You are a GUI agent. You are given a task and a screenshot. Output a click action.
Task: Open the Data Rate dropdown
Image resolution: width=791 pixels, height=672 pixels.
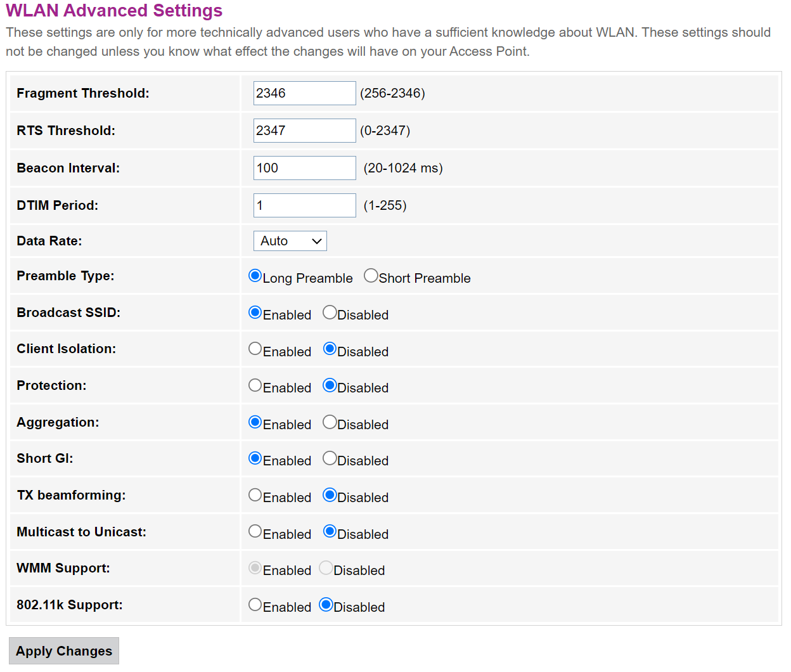[290, 241]
